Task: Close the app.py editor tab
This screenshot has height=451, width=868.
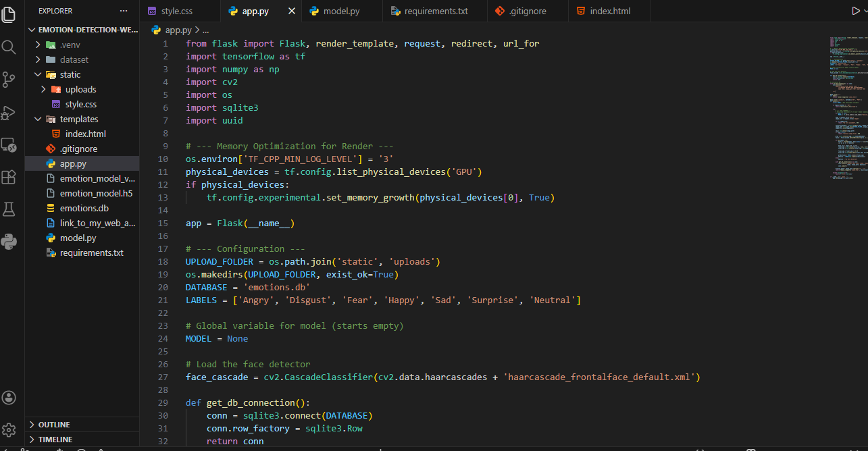Action: [291, 11]
